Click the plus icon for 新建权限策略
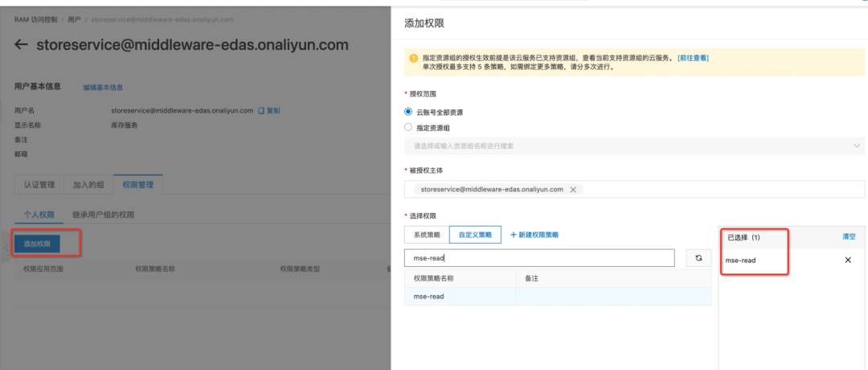Viewport: 868px width, 370px height. 514,234
